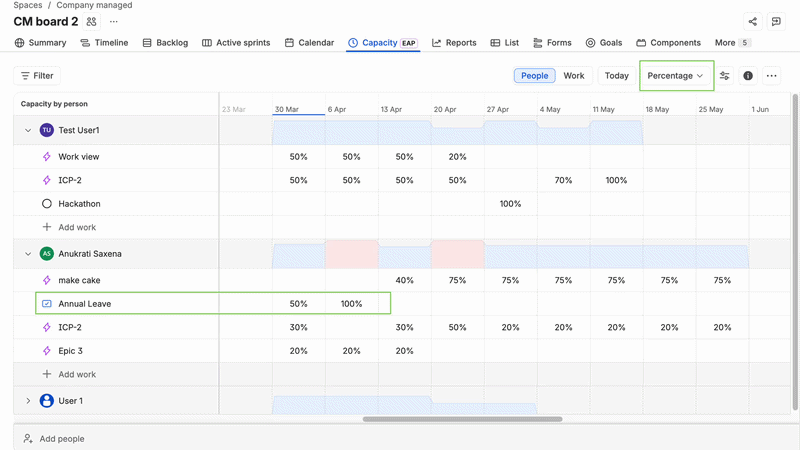Open the Percentage dropdown
The width and height of the screenshot is (800, 450).
coord(676,76)
